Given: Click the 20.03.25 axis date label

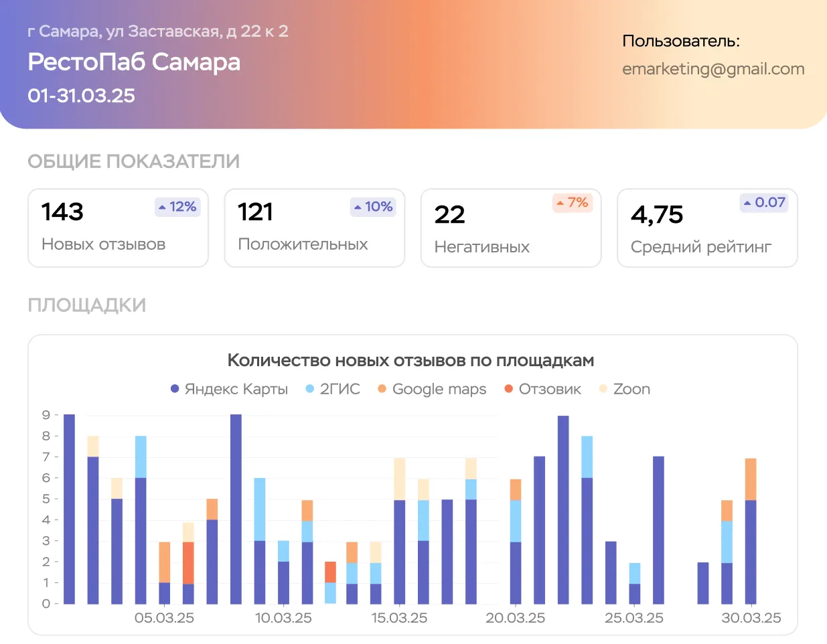Looking at the screenshot, I should 515,618.
